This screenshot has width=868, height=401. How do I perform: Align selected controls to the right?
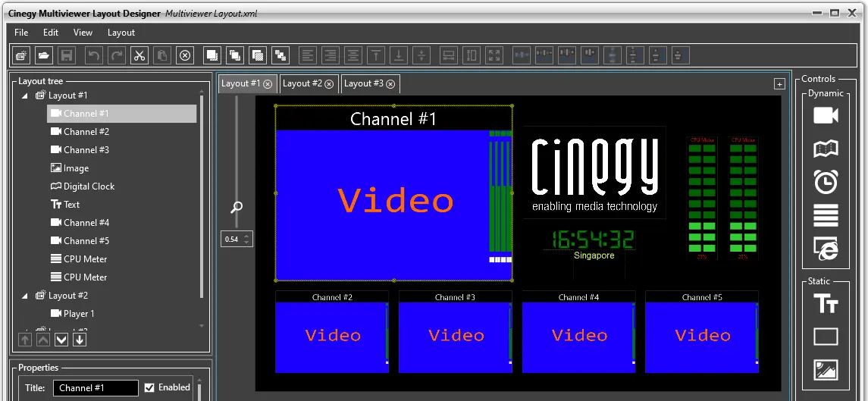[331, 55]
